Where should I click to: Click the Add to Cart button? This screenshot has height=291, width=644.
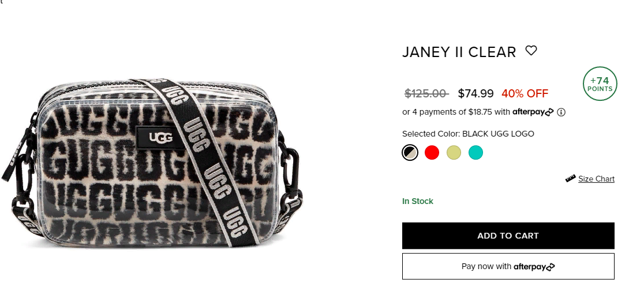click(x=508, y=236)
